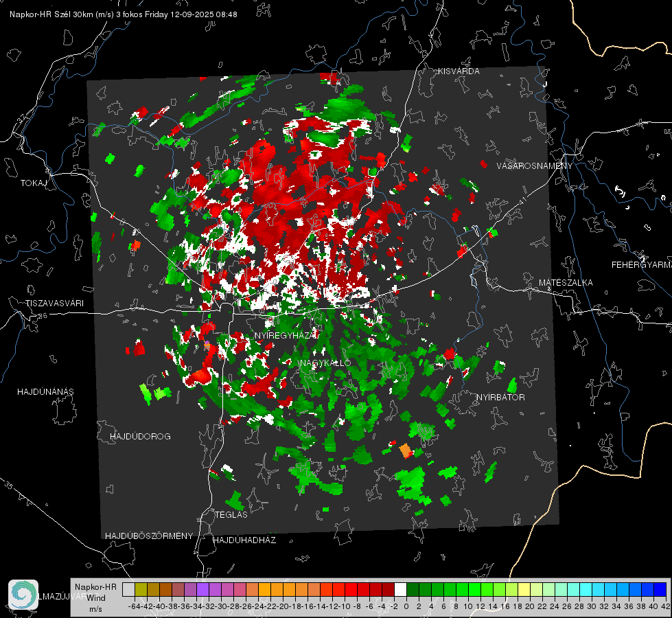Select the TÉGLÁS town label

point(231,515)
